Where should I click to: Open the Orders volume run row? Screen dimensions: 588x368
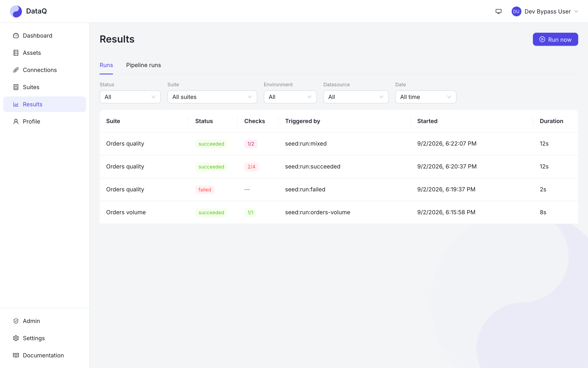point(339,212)
